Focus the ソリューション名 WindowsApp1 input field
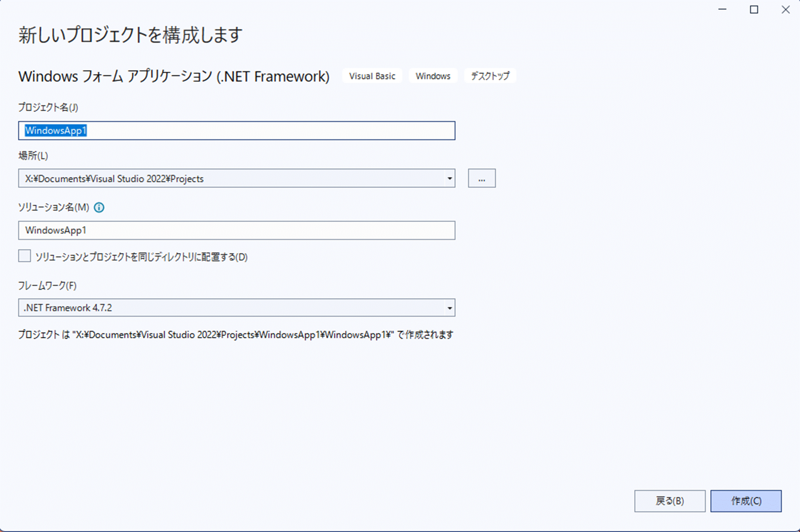Viewport: 800px width, 532px height. pyautogui.click(x=236, y=230)
